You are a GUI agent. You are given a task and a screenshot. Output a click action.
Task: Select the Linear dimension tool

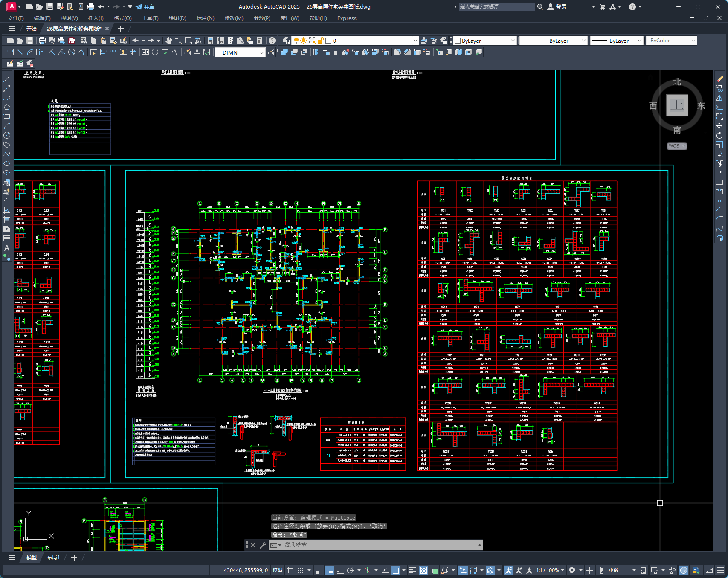point(10,52)
